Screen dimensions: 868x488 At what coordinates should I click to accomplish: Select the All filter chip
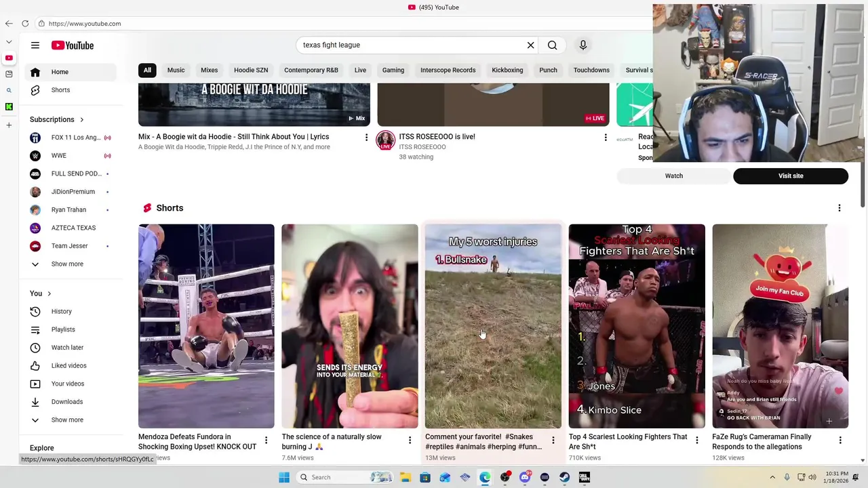[147, 70]
